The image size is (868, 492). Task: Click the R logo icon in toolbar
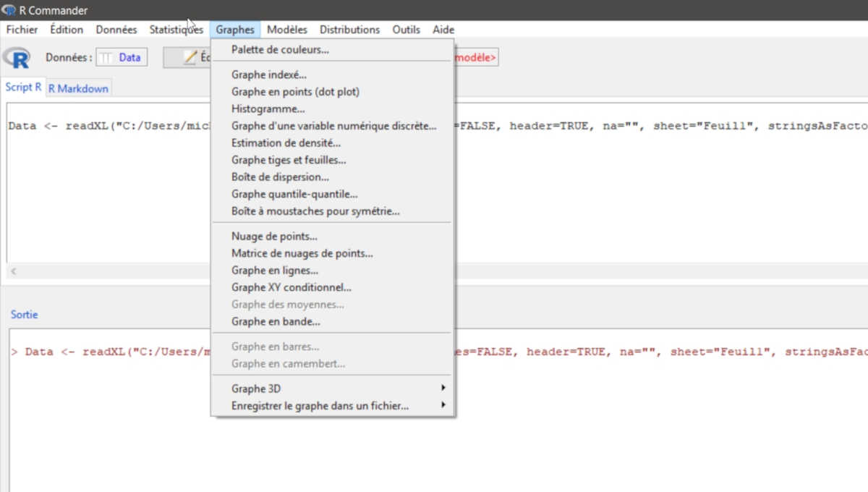(x=16, y=57)
